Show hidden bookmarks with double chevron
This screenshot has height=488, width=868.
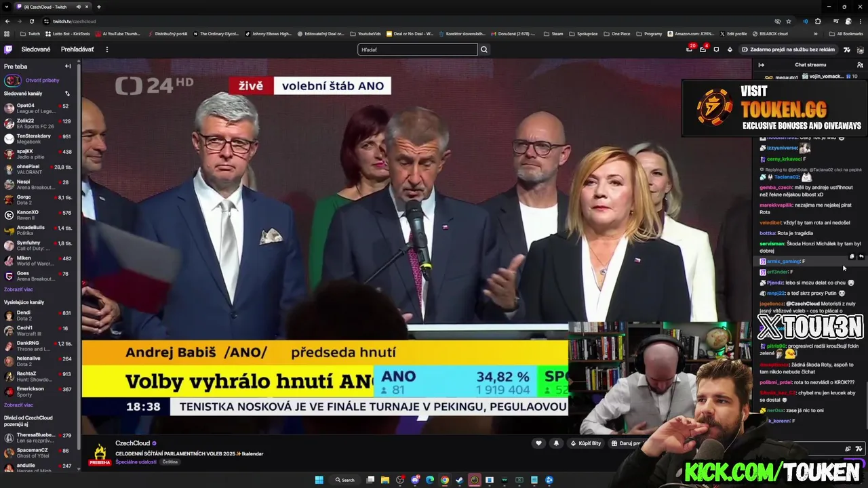coord(814,34)
